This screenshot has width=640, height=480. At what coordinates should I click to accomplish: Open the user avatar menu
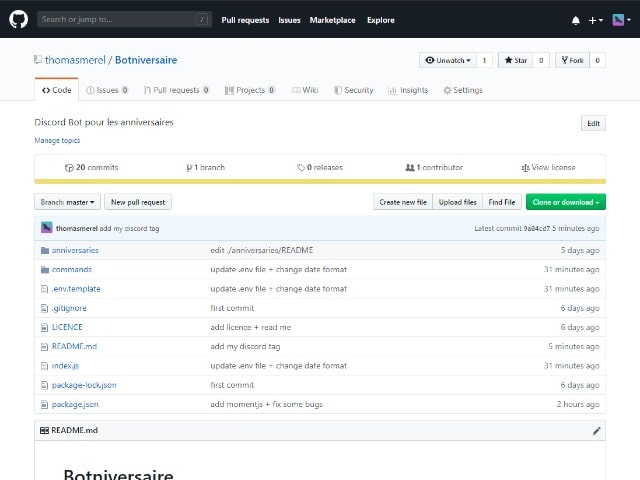[622, 20]
